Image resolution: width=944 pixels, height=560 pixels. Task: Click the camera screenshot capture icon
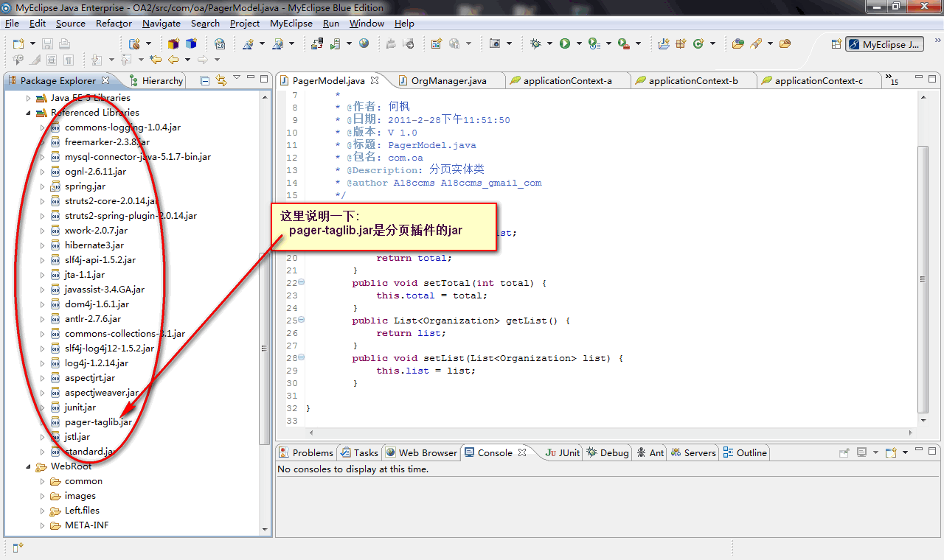point(496,44)
